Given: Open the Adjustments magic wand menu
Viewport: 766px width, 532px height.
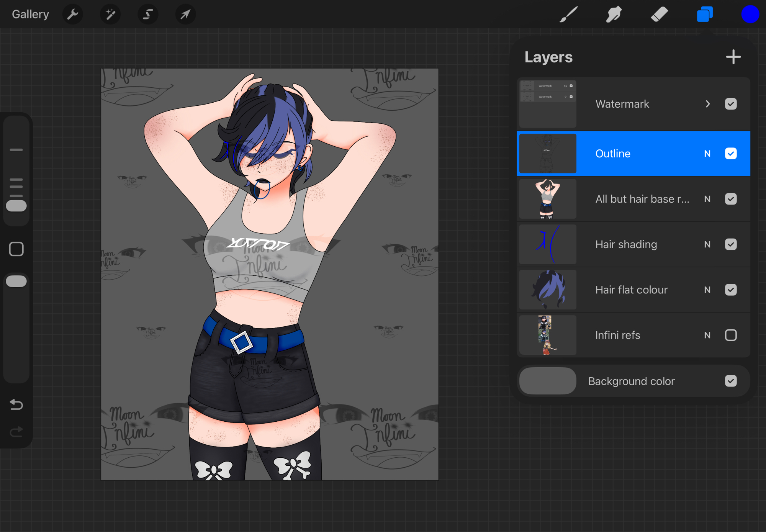Looking at the screenshot, I should coord(110,15).
